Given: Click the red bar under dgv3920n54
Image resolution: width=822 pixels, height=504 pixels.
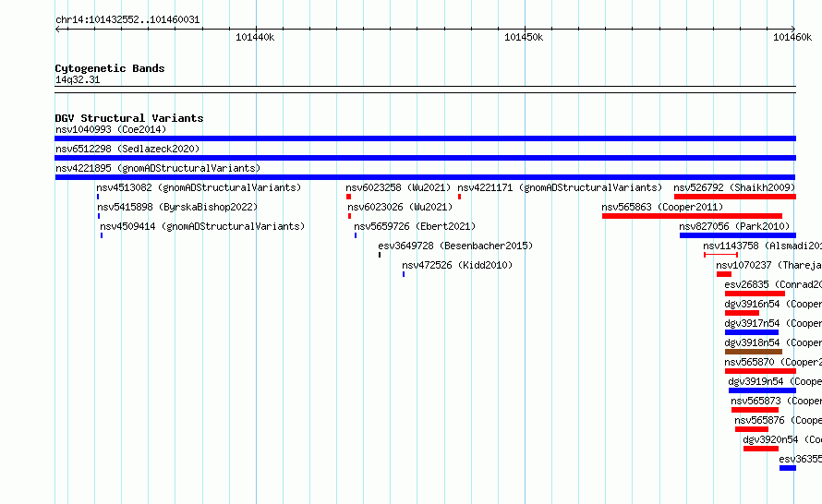Looking at the screenshot, I should pyautogui.click(x=761, y=449).
